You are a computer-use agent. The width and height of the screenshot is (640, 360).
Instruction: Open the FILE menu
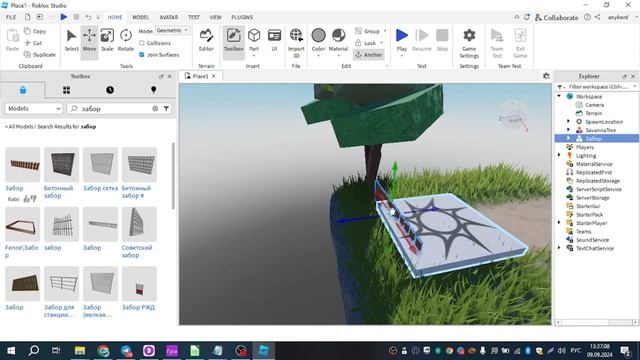[x=11, y=17]
